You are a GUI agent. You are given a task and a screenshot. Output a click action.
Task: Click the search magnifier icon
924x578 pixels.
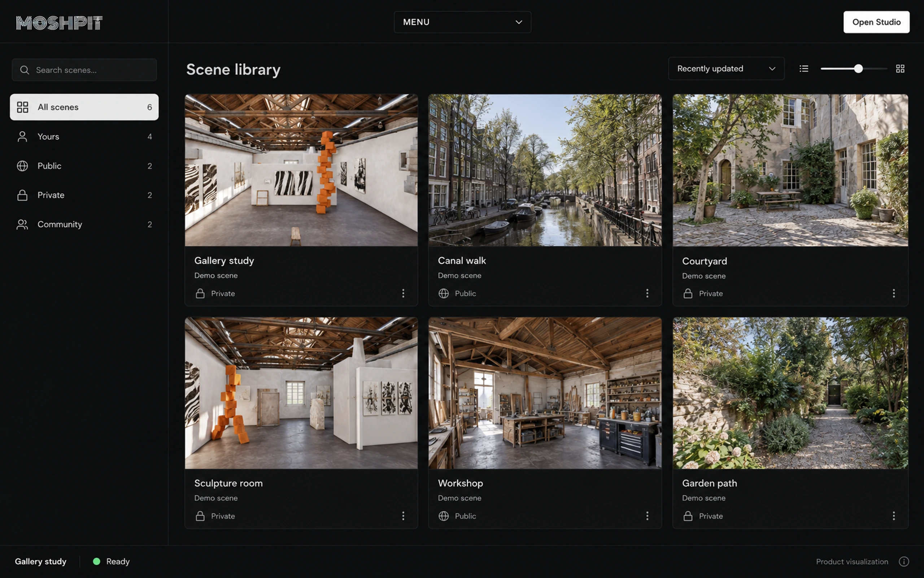tap(25, 70)
